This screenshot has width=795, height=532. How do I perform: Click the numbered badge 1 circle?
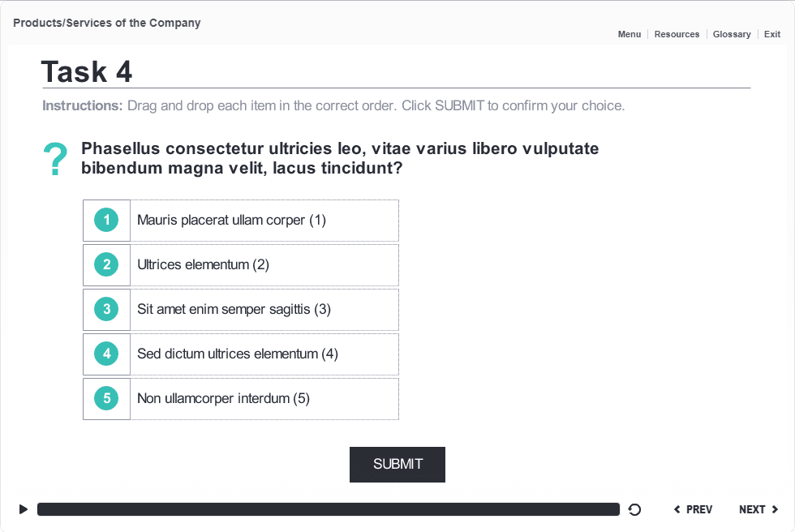(x=105, y=220)
